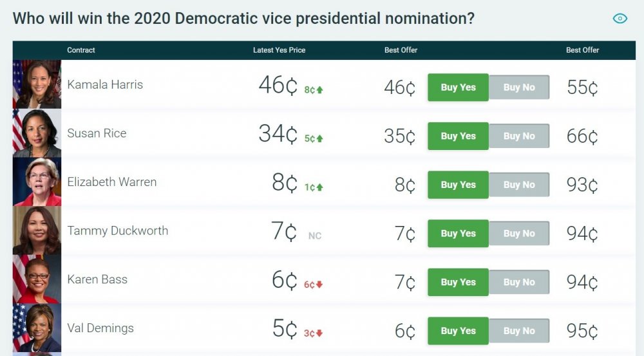Select Buy Yes for Elizabeth Warren

458,185
